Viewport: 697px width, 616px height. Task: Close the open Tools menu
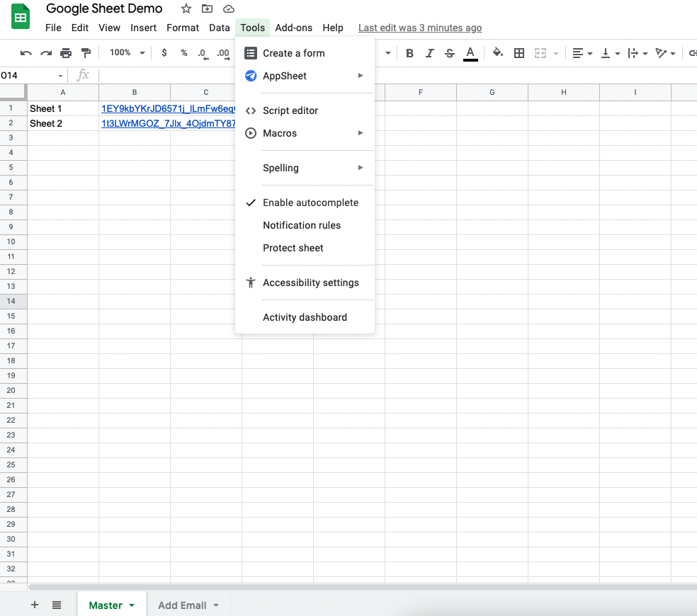[x=252, y=28]
